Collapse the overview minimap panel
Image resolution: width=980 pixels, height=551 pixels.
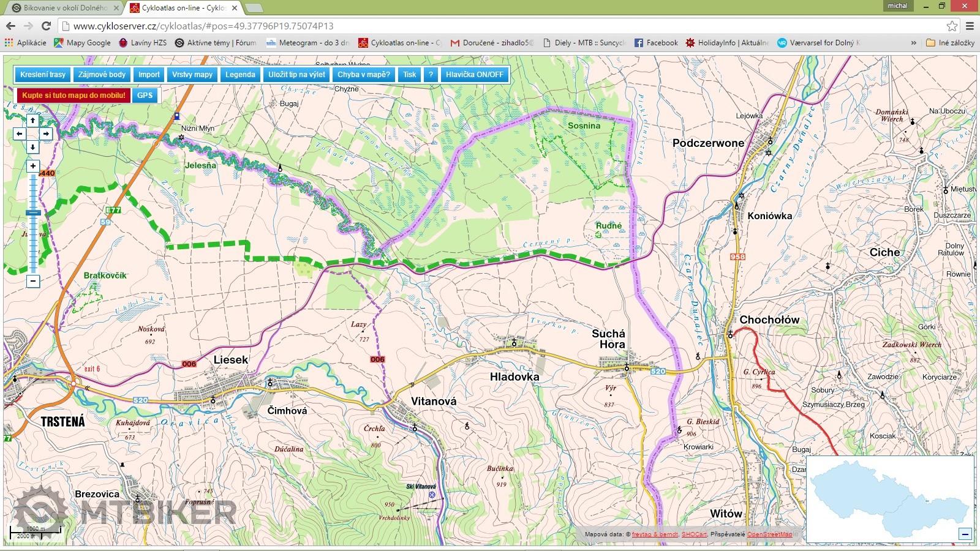coord(965,534)
